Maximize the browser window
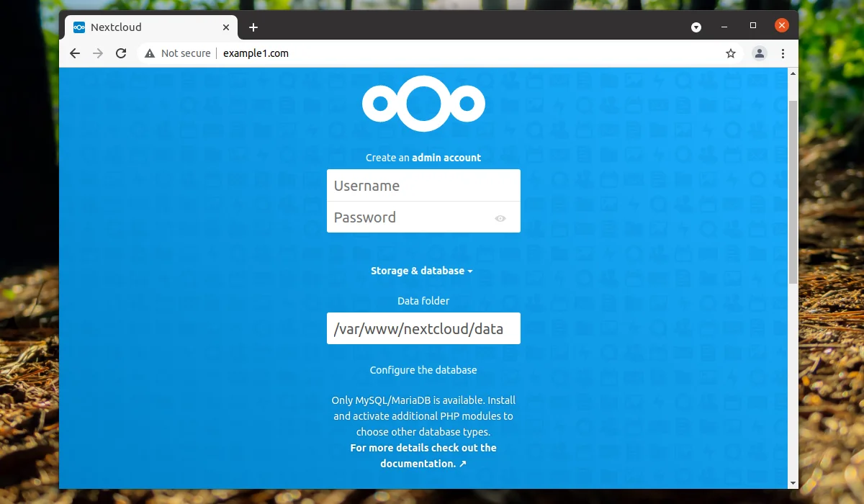 (753, 26)
